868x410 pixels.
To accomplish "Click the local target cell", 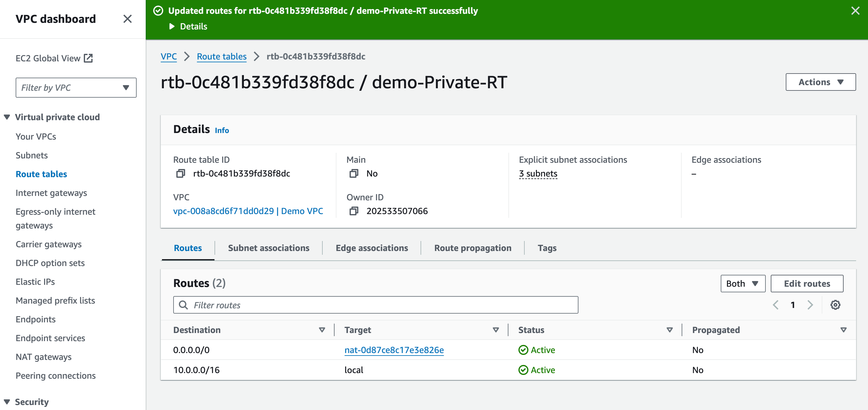I will (x=353, y=370).
